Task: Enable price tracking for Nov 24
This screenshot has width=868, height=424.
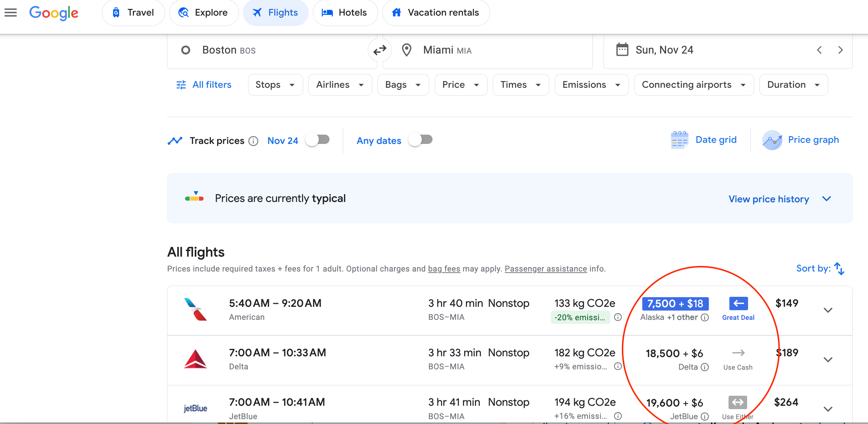Action: [318, 140]
